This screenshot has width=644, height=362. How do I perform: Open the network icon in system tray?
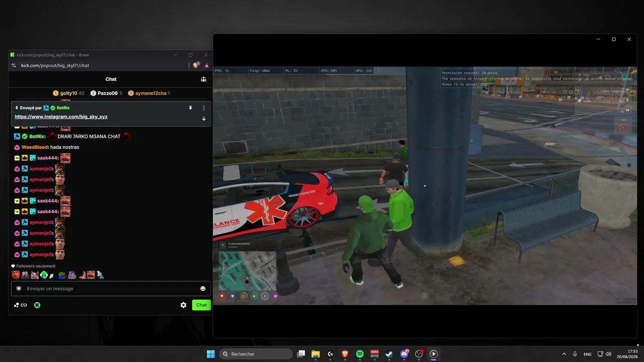pos(600,354)
